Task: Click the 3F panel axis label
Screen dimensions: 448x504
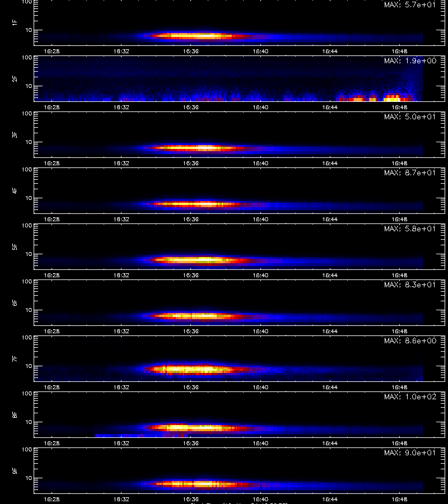Action: pos(15,134)
